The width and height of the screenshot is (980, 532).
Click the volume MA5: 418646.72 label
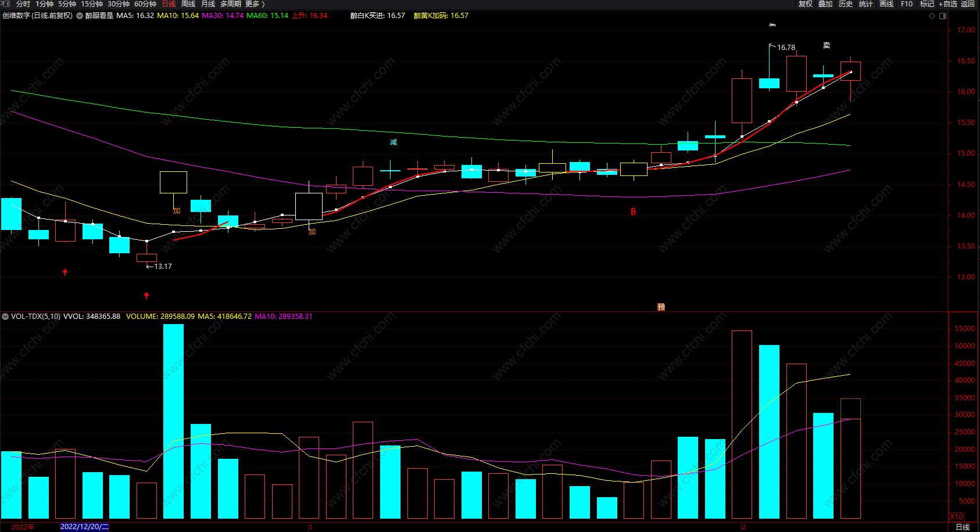(225, 317)
